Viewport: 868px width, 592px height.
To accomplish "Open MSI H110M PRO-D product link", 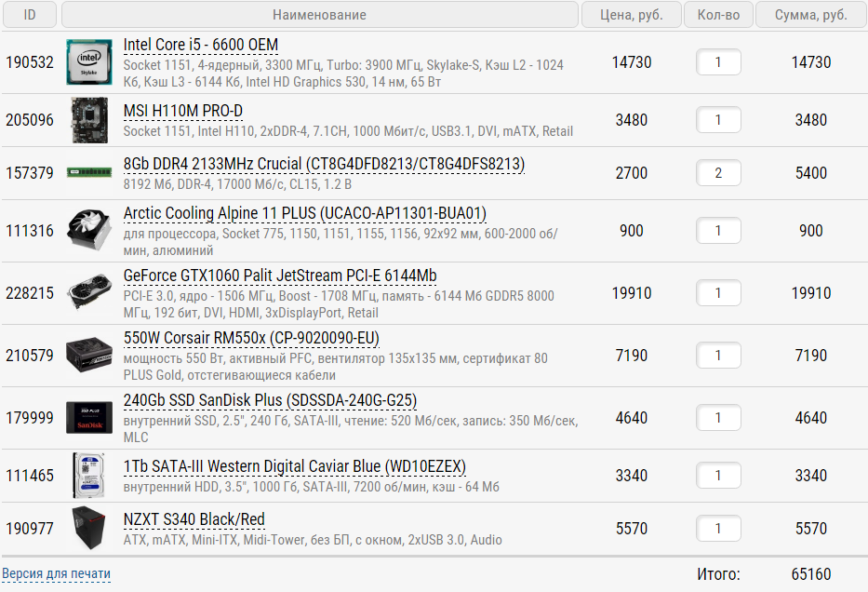I will coord(182,111).
